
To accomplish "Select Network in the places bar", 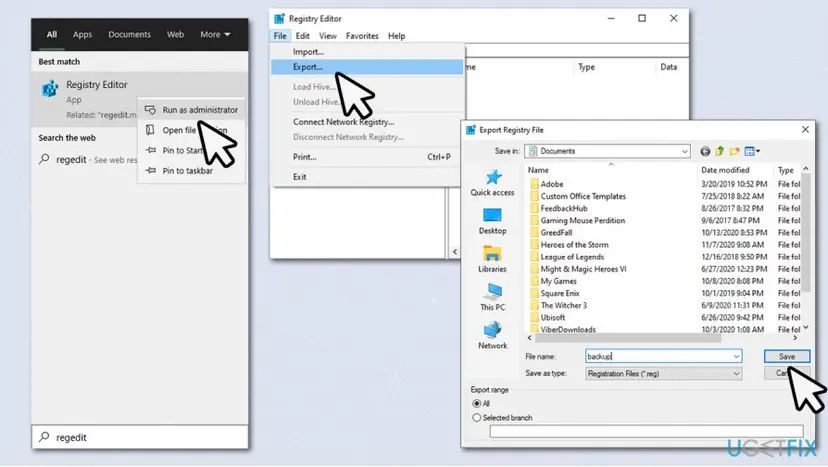I will click(492, 335).
